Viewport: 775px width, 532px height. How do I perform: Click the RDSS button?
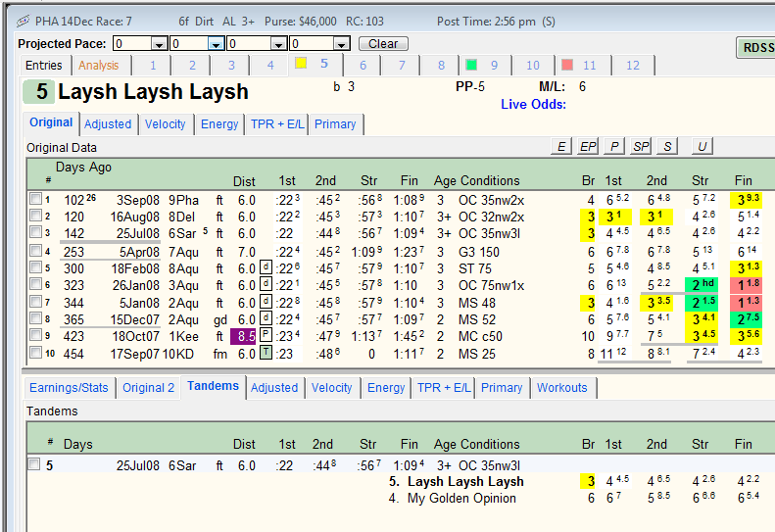(755, 47)
